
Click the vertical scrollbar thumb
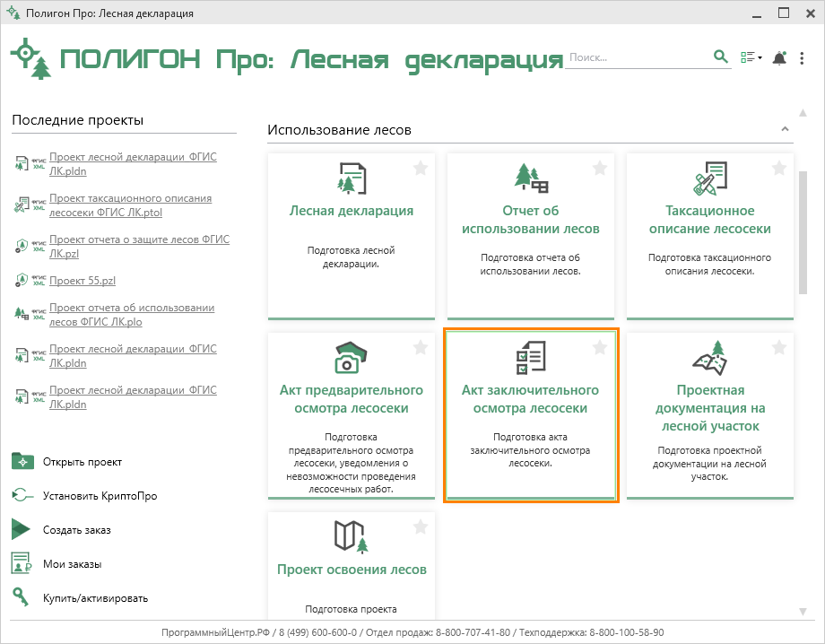click(x=803, y=232)
